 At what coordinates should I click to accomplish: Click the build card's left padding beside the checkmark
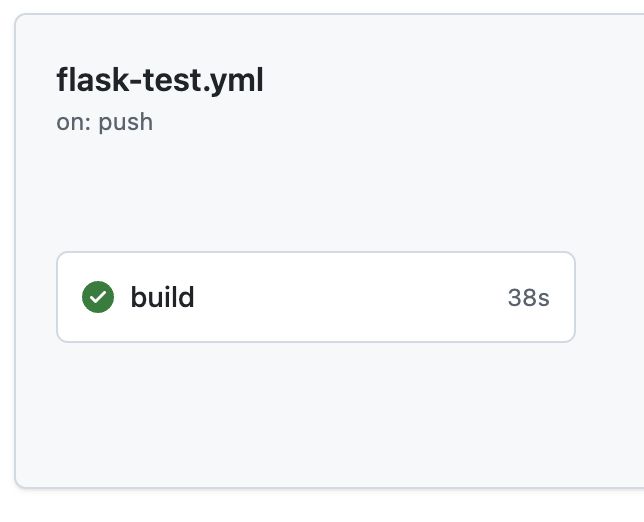(x=69, y=297)
